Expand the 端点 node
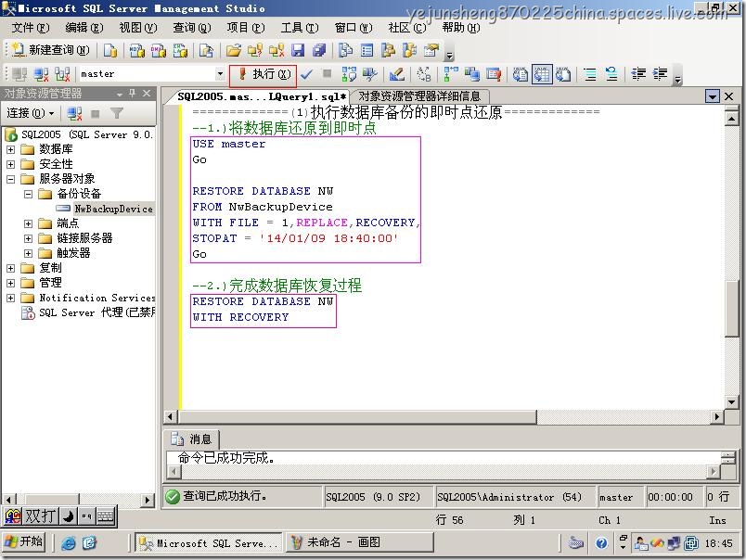 pyautogui.click(x=29, y=223)
